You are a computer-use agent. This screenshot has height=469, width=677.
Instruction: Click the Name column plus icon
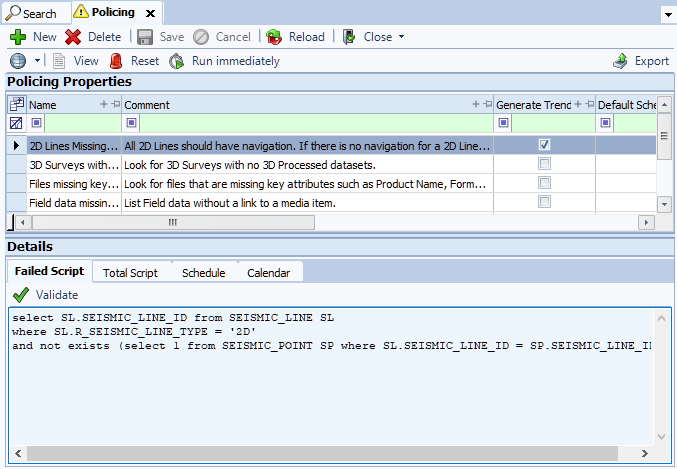click(104, 104)
